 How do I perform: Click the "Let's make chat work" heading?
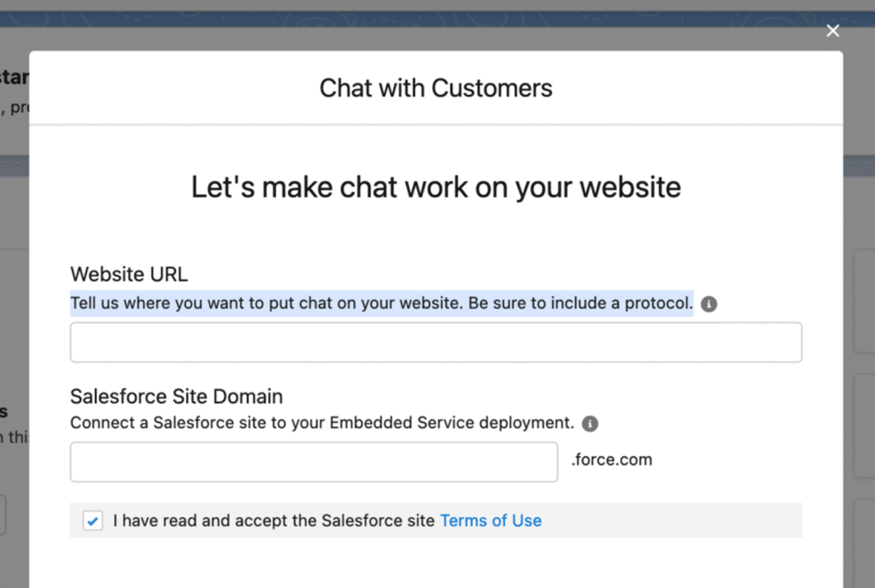point(436,187)
